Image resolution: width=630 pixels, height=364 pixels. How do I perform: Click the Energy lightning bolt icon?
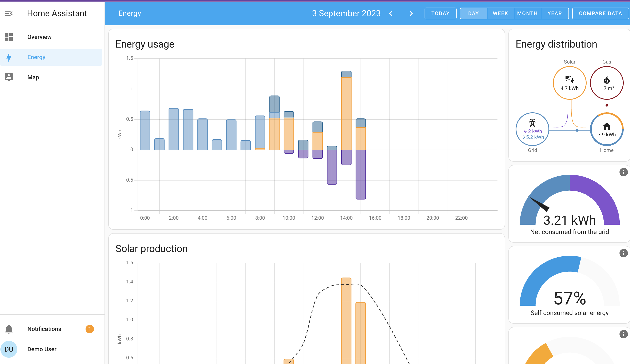[9, 57]
